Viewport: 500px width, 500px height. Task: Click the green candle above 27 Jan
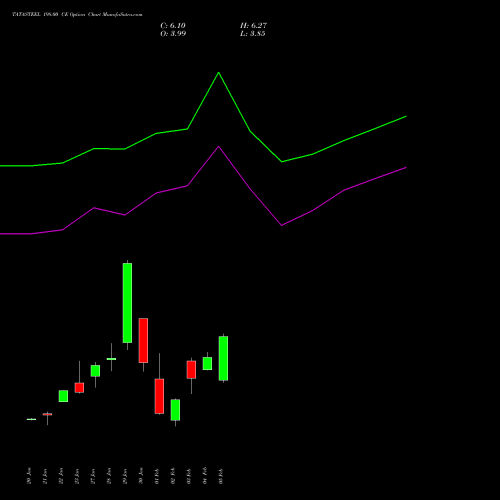pos(95,371)
